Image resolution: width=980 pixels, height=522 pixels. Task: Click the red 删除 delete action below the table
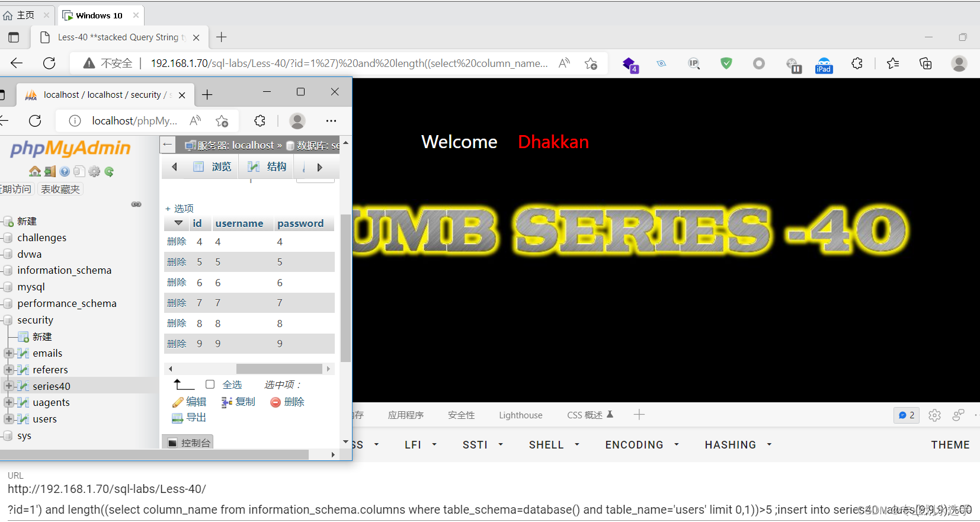[x=287, y=402]
